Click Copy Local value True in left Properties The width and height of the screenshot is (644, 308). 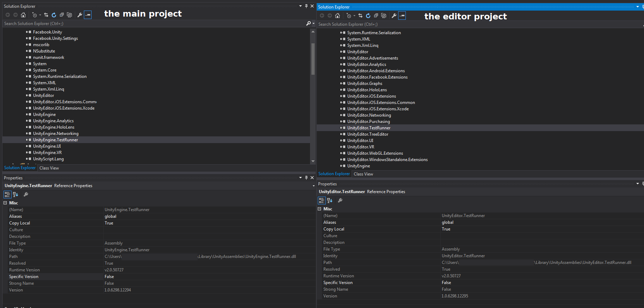pyautogui.click(x=109, y=223)
